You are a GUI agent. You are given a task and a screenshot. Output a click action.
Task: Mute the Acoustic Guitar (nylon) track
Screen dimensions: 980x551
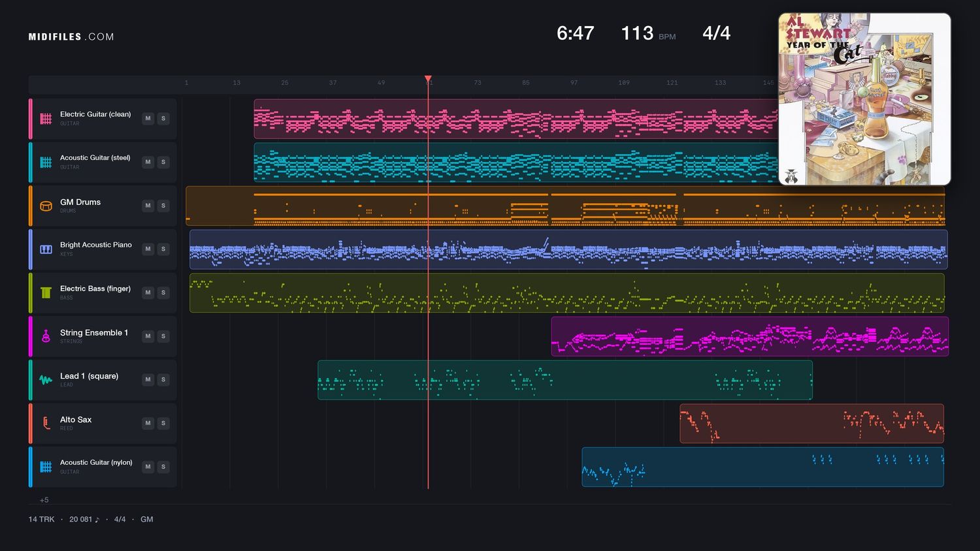pyautogui.click(x=148, y=467)
